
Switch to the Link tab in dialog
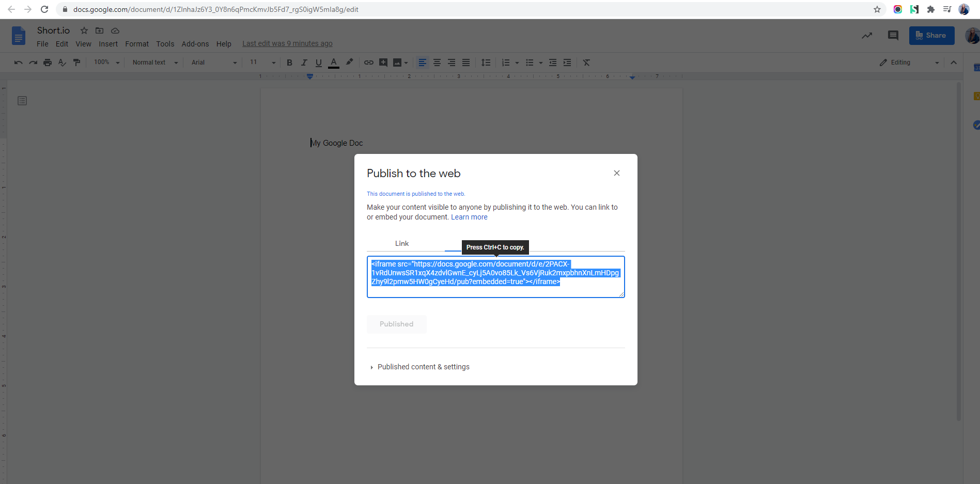click(x=402, y=243)
